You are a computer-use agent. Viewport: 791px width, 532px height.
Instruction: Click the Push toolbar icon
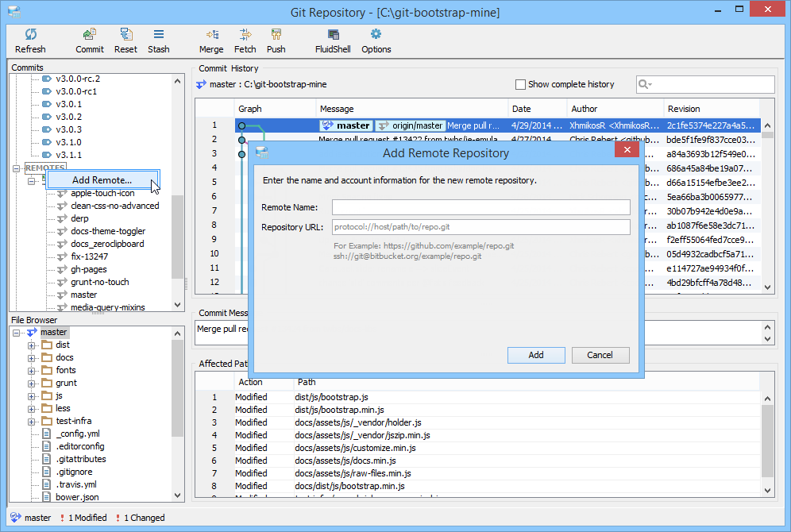276,34
